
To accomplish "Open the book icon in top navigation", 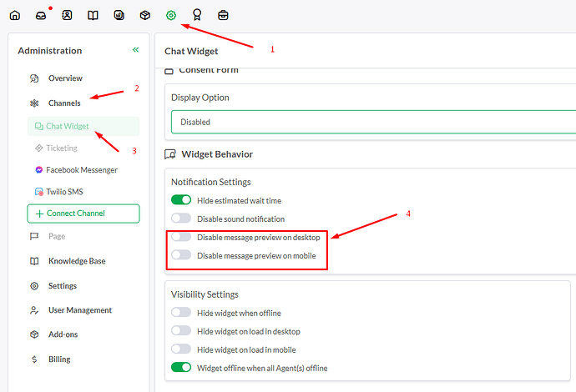I will click(x=93, y=15).
